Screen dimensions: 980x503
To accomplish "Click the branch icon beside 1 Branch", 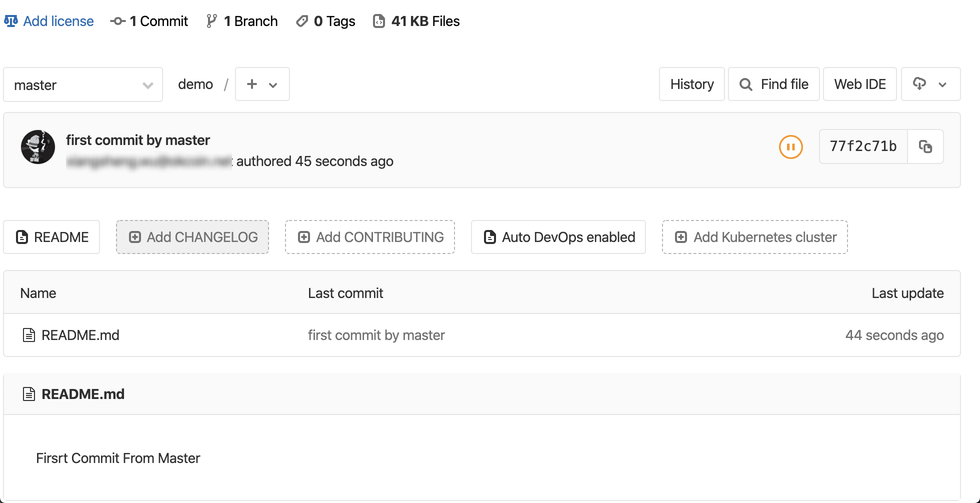I will point(211,21).
